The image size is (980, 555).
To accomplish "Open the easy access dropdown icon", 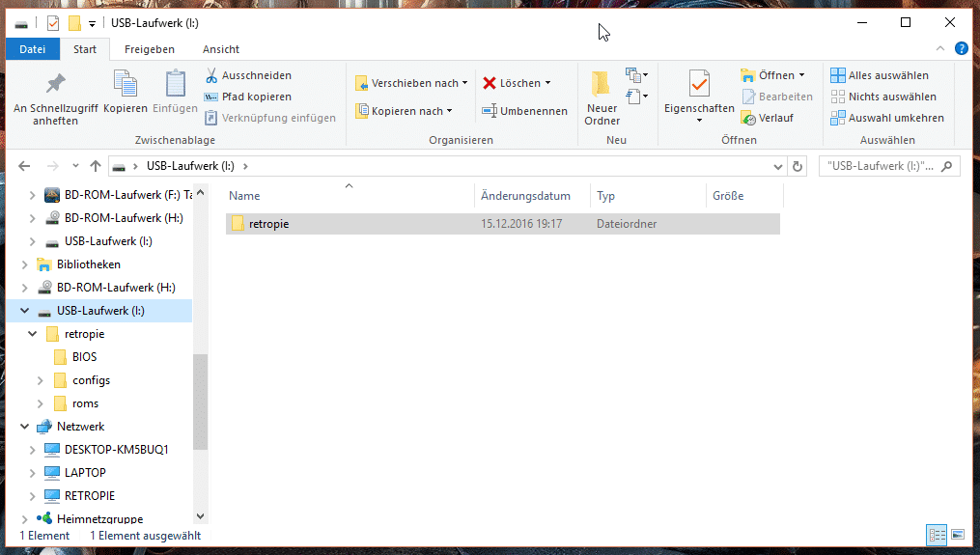I will [637, 97].
